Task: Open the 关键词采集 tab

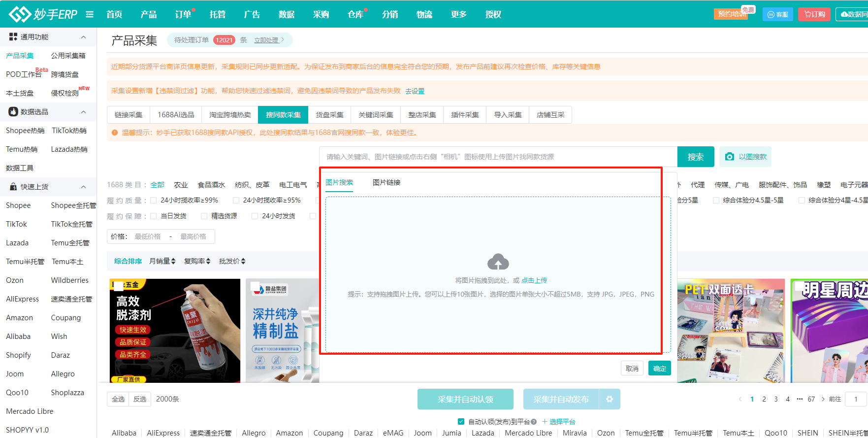Action: pos(376,115)
